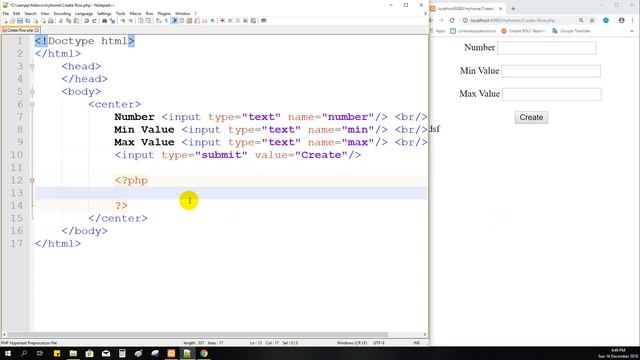Click the zoom magnifier icon in address bar

(x=581, y=20)
